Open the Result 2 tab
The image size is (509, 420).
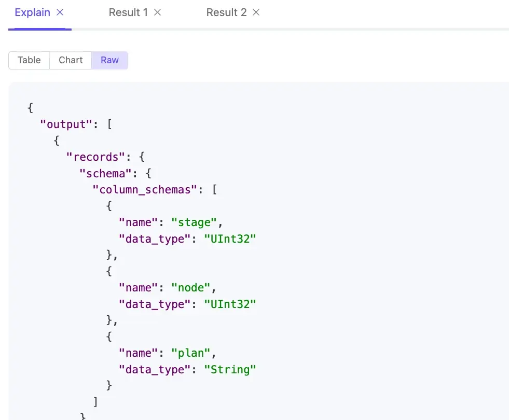(x=226, y=12)
